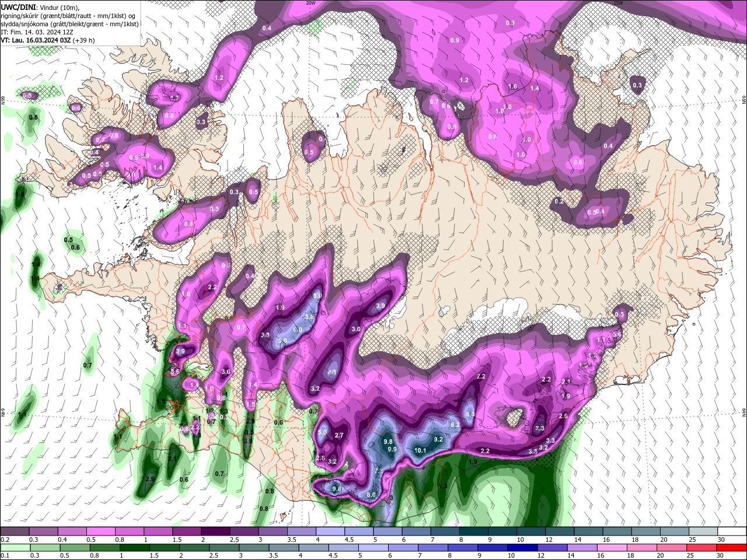Screen dimensions: 747x560
Task: Click the 5.8 snowfall value label
Action: click(x=310, y=317)
